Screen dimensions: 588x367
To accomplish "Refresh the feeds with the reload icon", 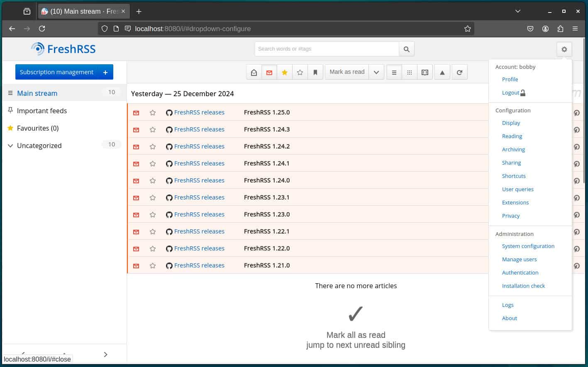I will [459, 72].
